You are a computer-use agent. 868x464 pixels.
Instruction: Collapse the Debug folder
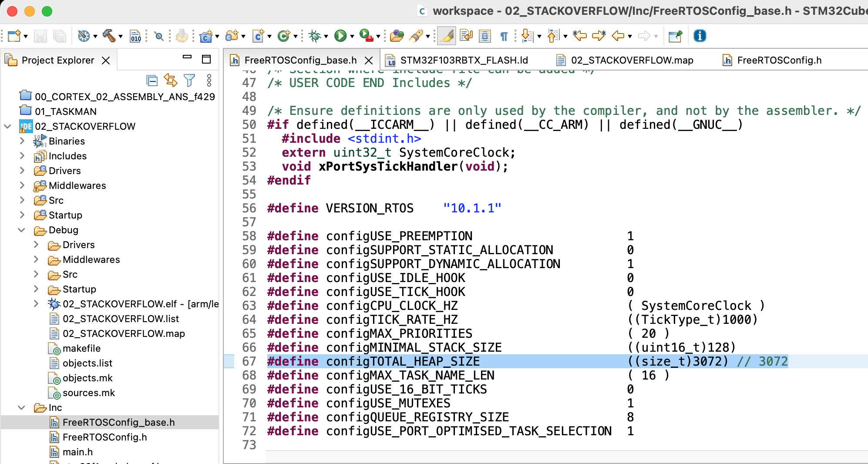coord(21,230)
